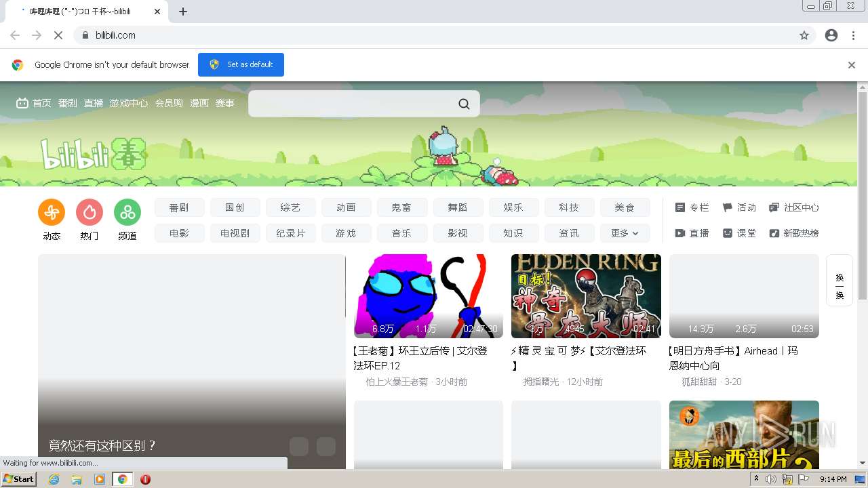Open the Chrome profile avatar icon
The width and height of the screenshot is (868, 488).
[831, 35]
